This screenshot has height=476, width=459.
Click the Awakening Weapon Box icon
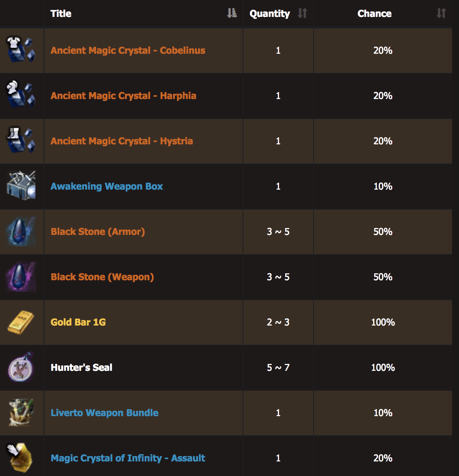pyautogui.click(x=21, y=186)
